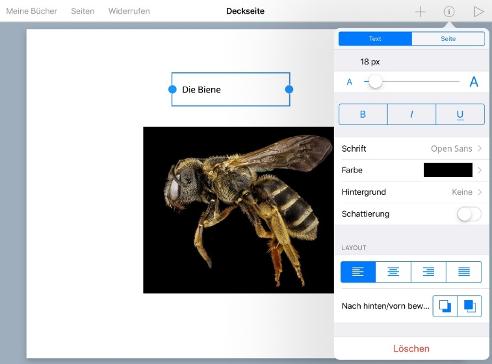Tap the plus icon to add content

pyautogui.click(x=420, y=12)
